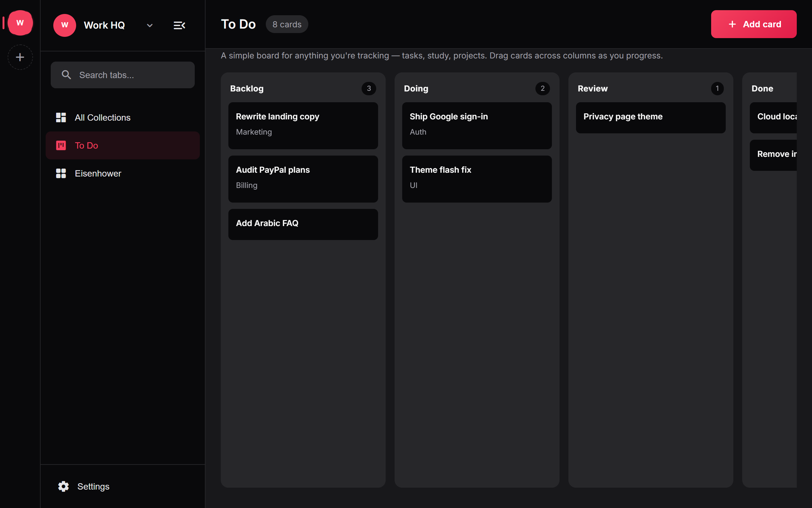Click the Auth tag on Ship Google sign-in
This screenshot has width=812, height=508.
[x=418, y=132]
